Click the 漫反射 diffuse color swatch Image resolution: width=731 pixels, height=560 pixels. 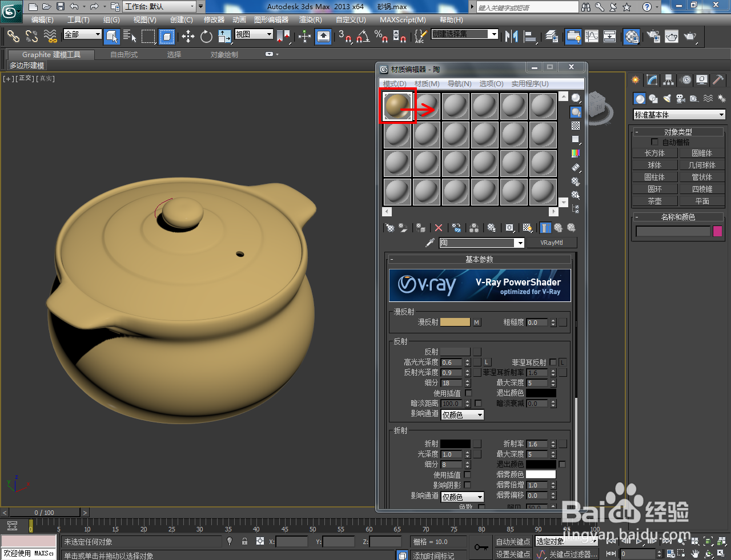tap(455, 323)
